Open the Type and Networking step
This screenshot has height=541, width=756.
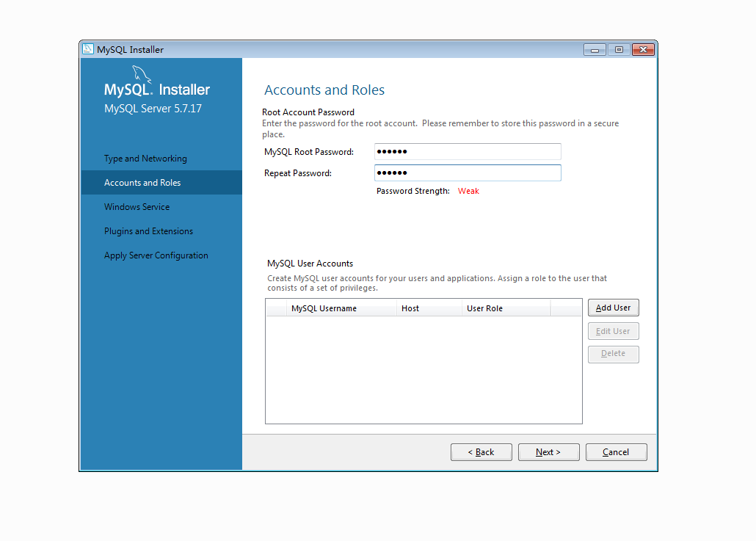[x=145, y=159]
